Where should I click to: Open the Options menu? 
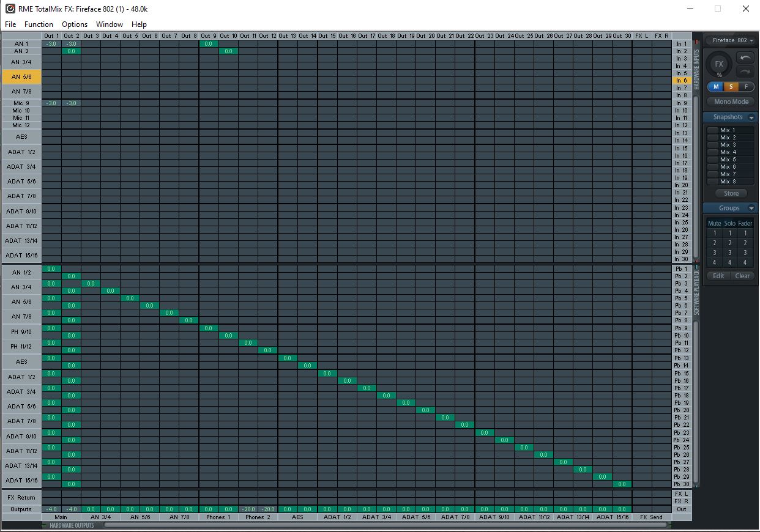pyautogui.click(x=74, y=24)
